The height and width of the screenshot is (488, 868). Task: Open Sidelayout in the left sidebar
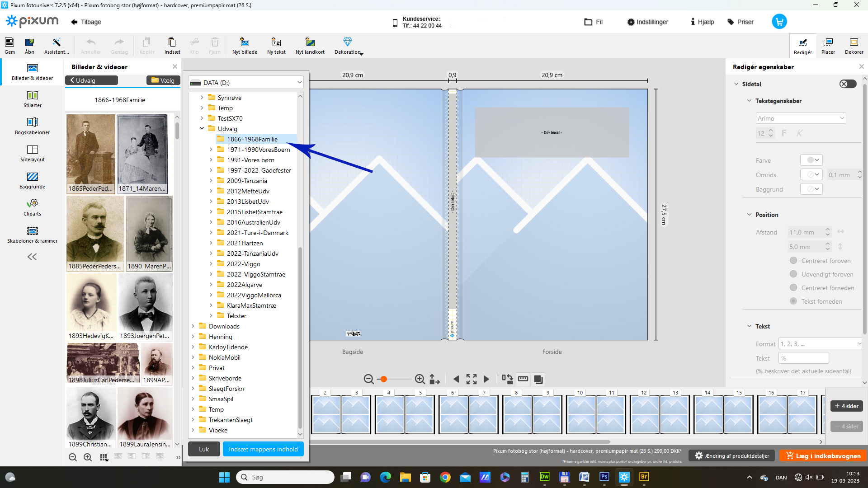32,153
